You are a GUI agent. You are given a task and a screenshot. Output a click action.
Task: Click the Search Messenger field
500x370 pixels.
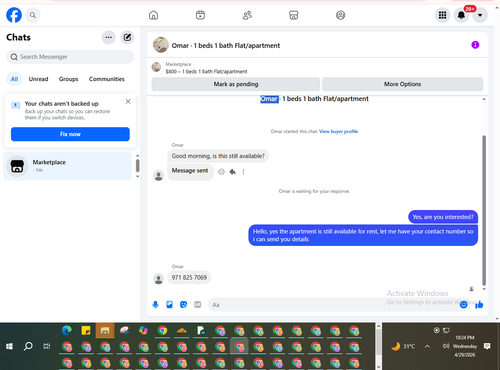[x=70, y=57]
